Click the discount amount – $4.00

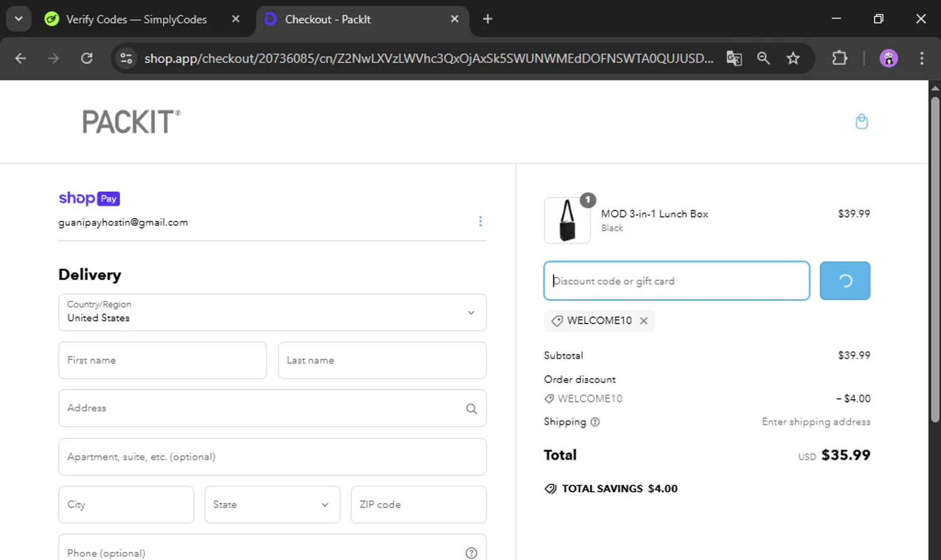point(853,399)
